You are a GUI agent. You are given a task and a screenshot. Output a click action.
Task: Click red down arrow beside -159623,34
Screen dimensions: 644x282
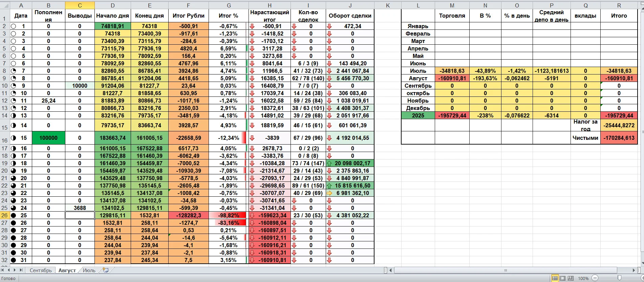click(x=252, y=215)
